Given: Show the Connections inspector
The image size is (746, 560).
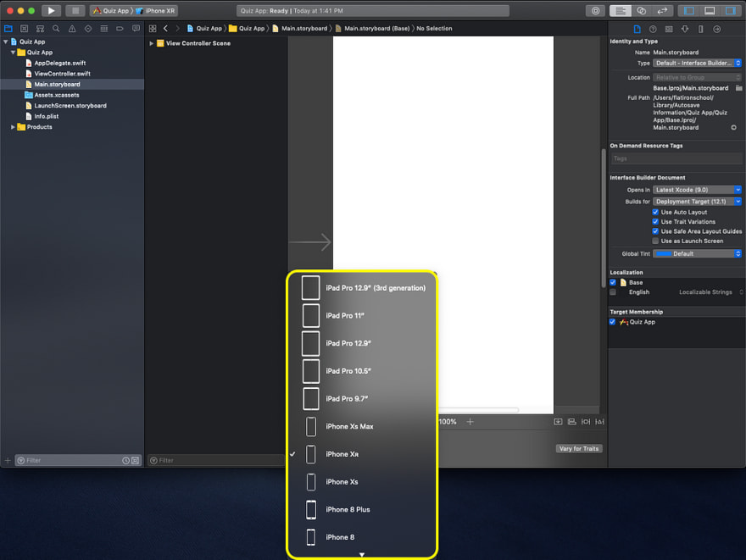Looking at the screenshot, I should pyautogui.click(x=717, y=29).
